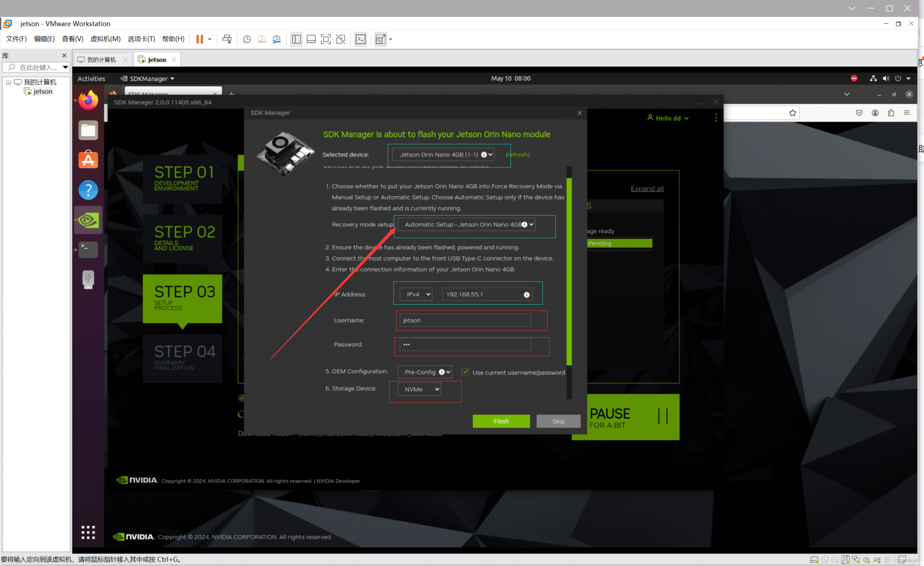
Task: Open the IPv4 protocol dropdown
Action: (x=416, y=294)
